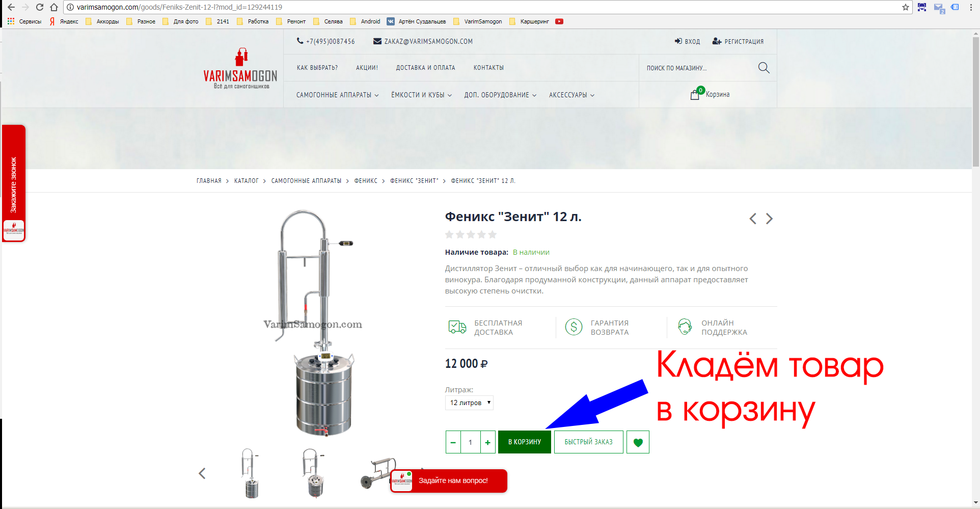Click the green В корзину button
This screenshot has width=980, height=509.
coord(525,442)
